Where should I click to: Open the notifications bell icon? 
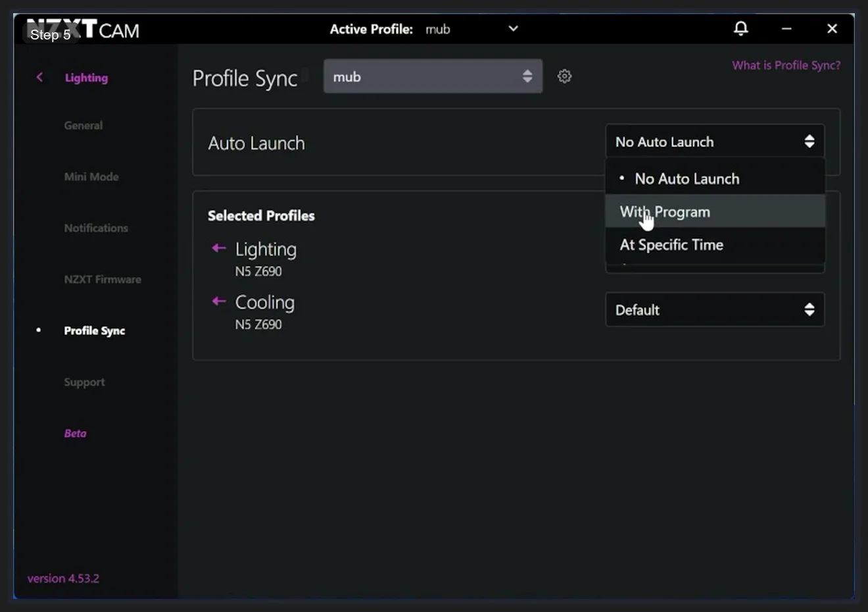tap(740, 28)
